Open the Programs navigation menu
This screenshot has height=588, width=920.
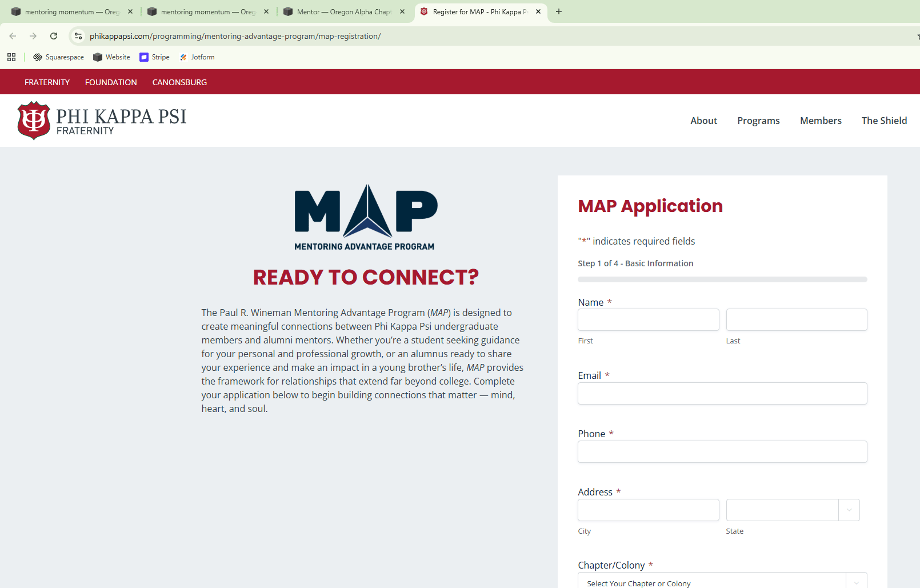click(x=758, y=121)
